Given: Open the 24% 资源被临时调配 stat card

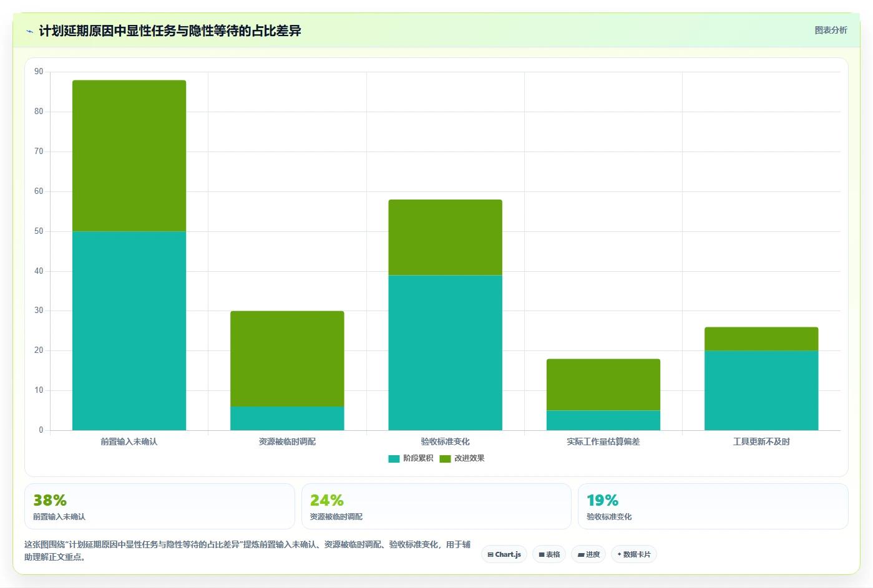Looking at the screenshot, I should click(436, 506).
